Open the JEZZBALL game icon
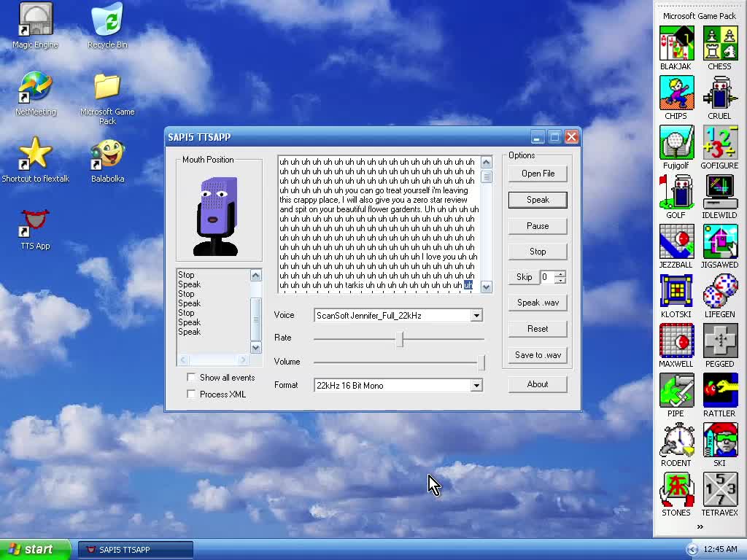 pyautogui.click(x=676, y=246)
